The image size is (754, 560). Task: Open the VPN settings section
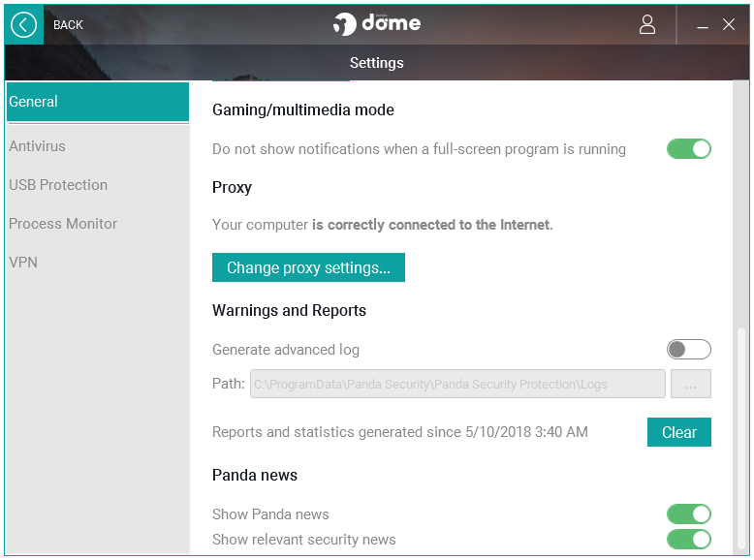[x=23, y=263]
